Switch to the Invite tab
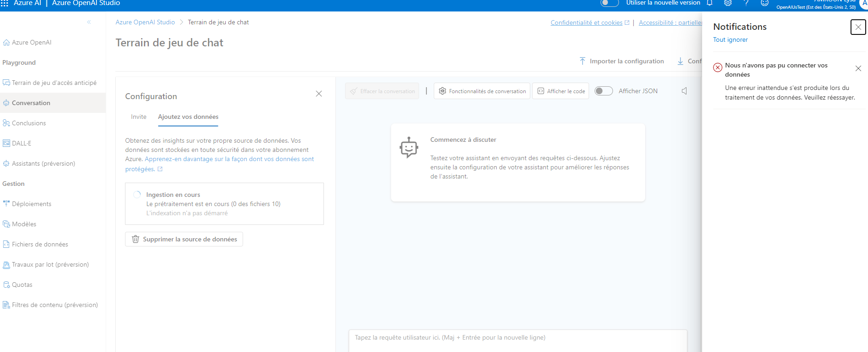 pos(139,117)
